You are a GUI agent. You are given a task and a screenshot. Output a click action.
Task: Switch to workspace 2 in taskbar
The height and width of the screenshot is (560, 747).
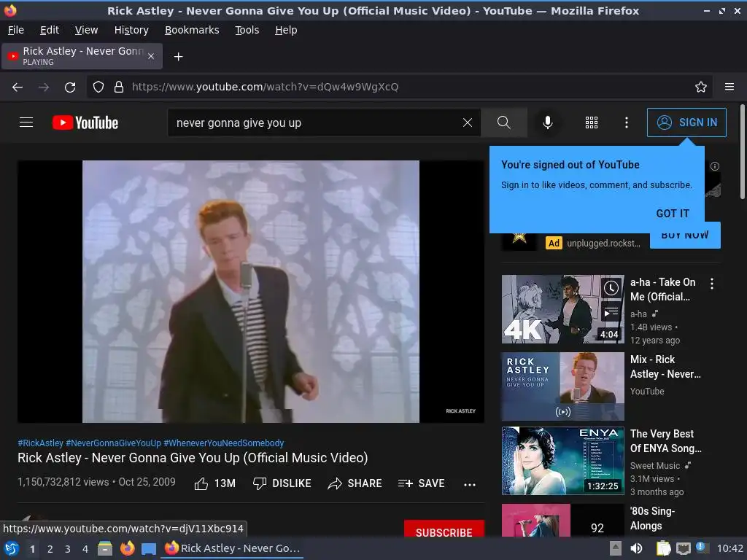[x=50, y=549]
